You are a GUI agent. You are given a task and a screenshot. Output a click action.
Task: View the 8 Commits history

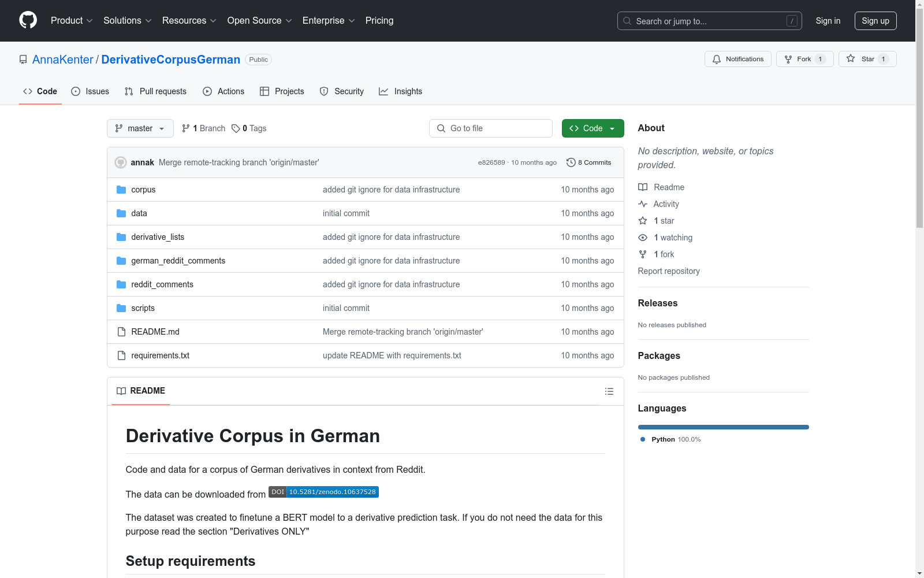[x=589, y=162]
